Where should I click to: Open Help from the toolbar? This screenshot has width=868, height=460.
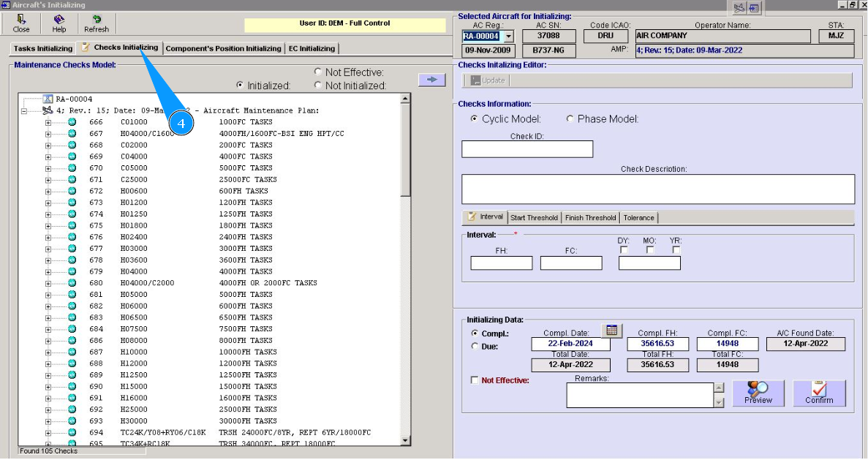pos(59,23)
